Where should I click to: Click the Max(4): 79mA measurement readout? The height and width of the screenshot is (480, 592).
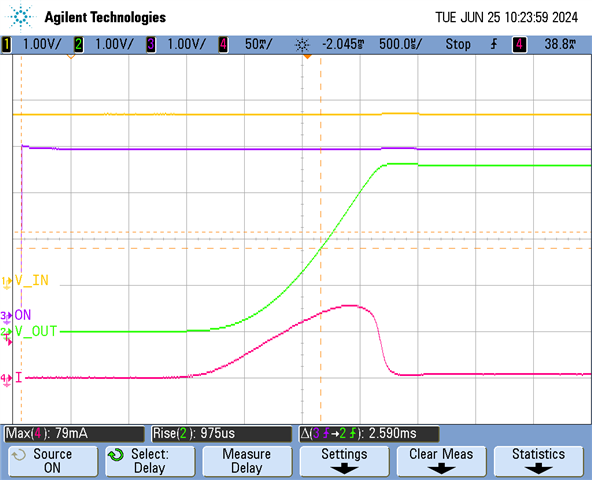(x=74, y=434)
